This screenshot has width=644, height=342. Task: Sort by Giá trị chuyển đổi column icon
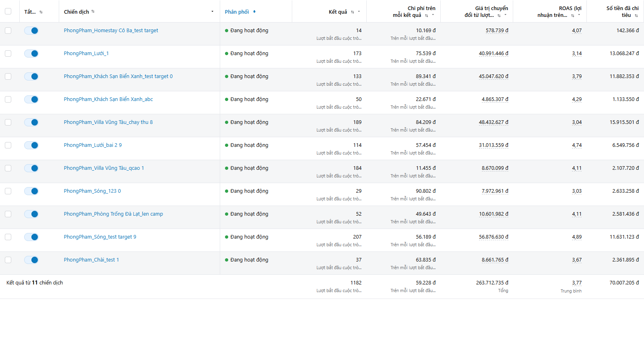tap(499, 15)
